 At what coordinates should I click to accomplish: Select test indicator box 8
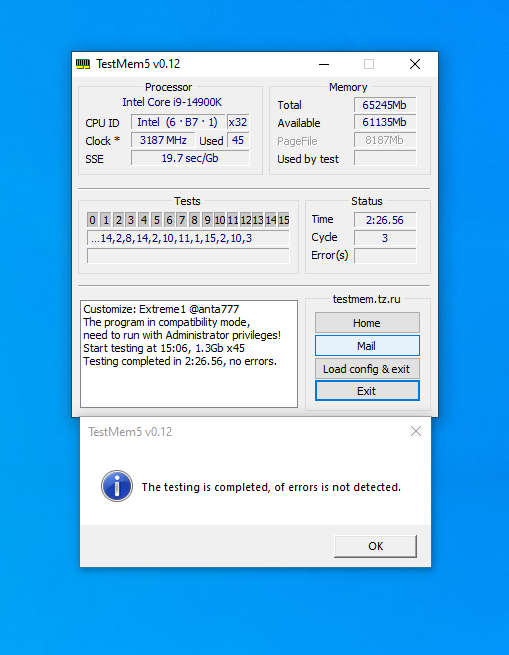point(194,220)
